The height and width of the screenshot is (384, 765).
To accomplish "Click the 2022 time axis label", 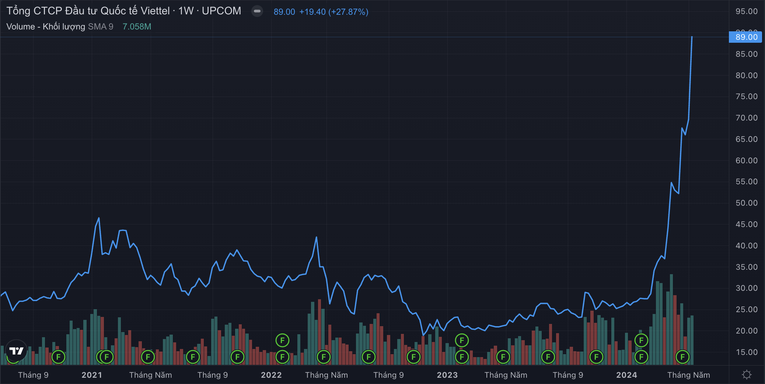I will coord(271,375).
